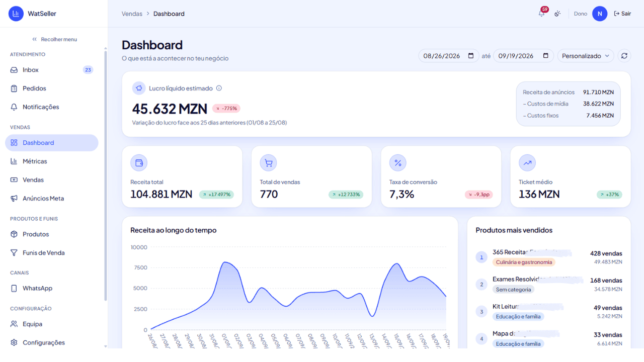The height and width of the screenshot is (362, 644).
Task: Click the end date field 09/19/2026
Action: 524,56
